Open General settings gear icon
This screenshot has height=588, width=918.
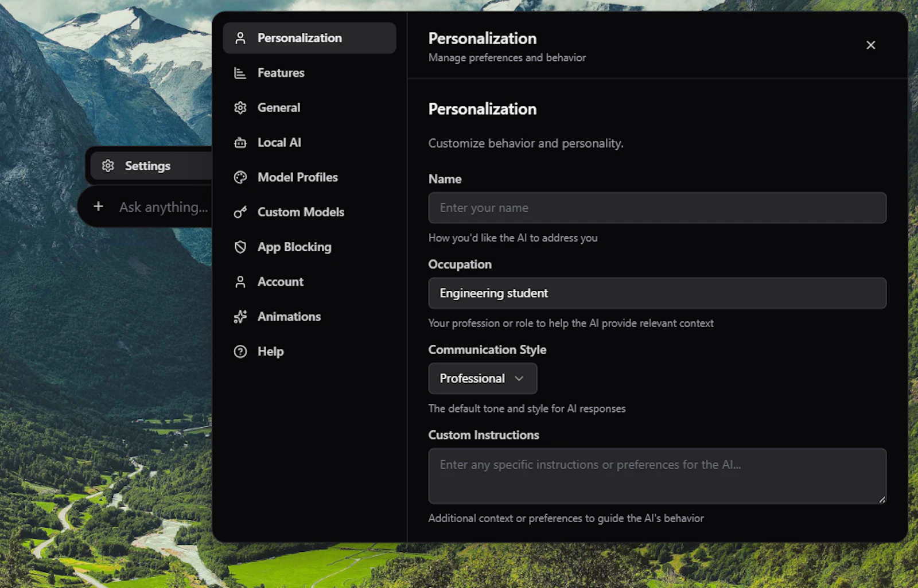pos(240,107)
